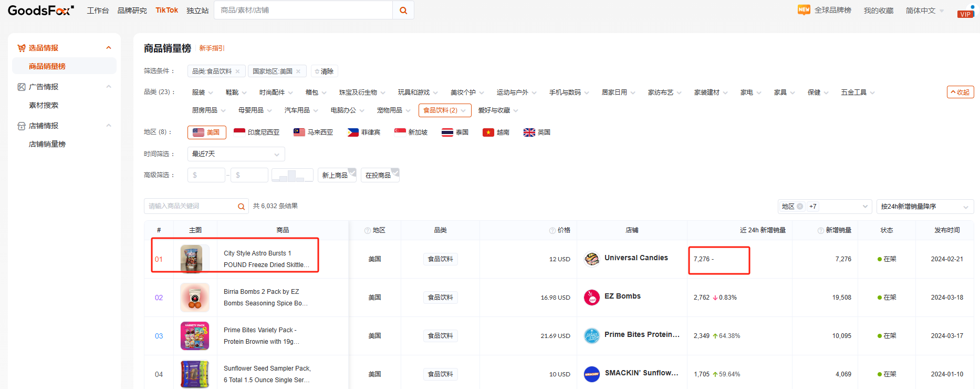This screenshot has height=389, width=980.
Task: Select the 越南 region filter
Action: (496, 132)
